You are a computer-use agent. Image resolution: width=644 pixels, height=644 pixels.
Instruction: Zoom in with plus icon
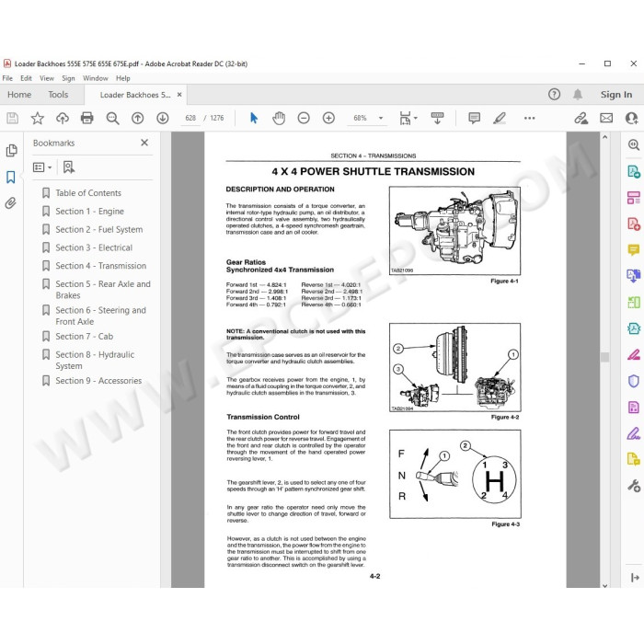tap(328, 119)
